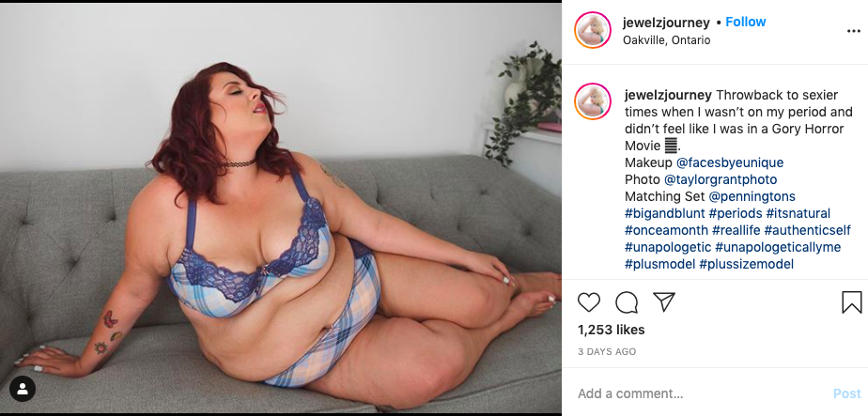
Task: Open the #unapologetic hashtag
Action: tap(668, 247)
